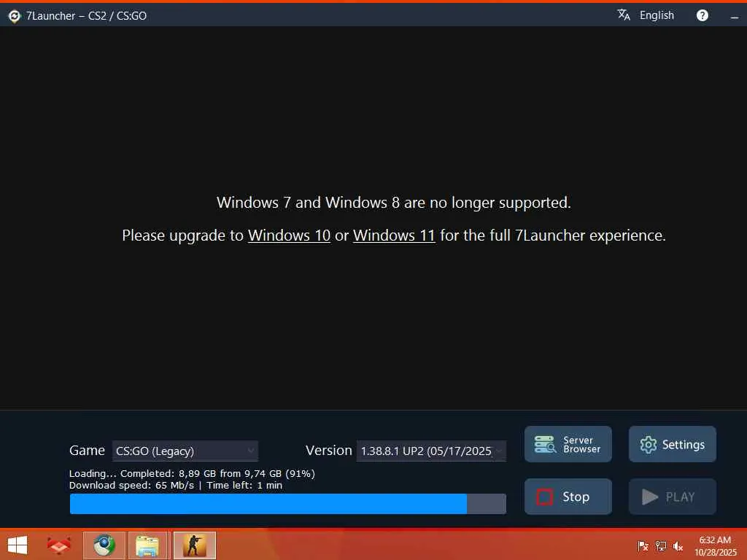Click the muted volume tray icon
This screenshot has height=560, width=747.
(678, 546)
